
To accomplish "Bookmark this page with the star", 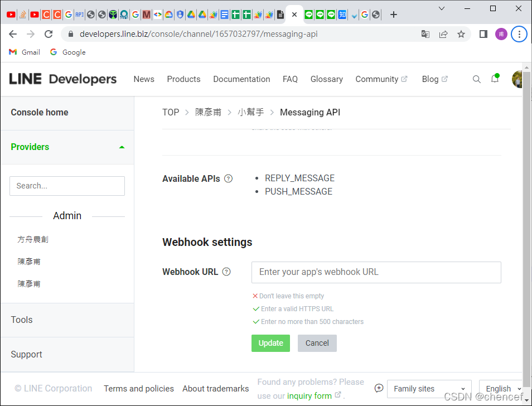I will [x=461, y=34].
